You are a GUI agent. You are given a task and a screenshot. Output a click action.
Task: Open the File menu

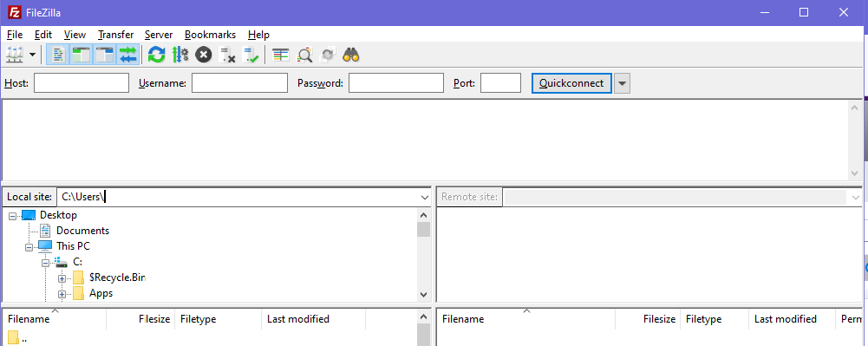click(15, 35)
